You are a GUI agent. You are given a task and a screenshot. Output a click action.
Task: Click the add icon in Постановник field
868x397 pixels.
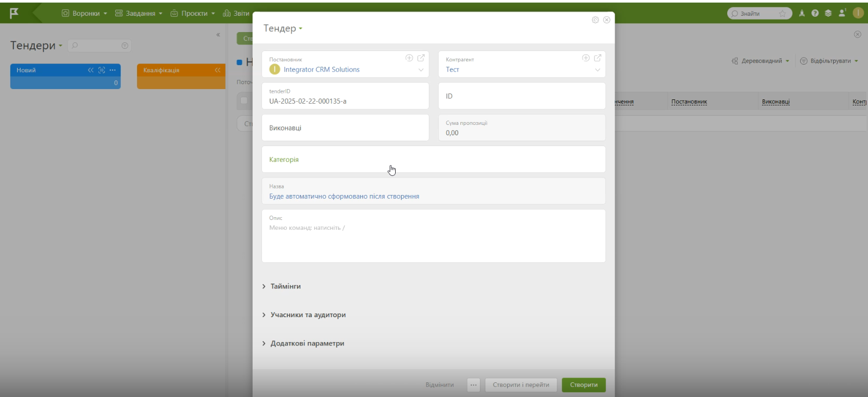[x=409, y=58]
